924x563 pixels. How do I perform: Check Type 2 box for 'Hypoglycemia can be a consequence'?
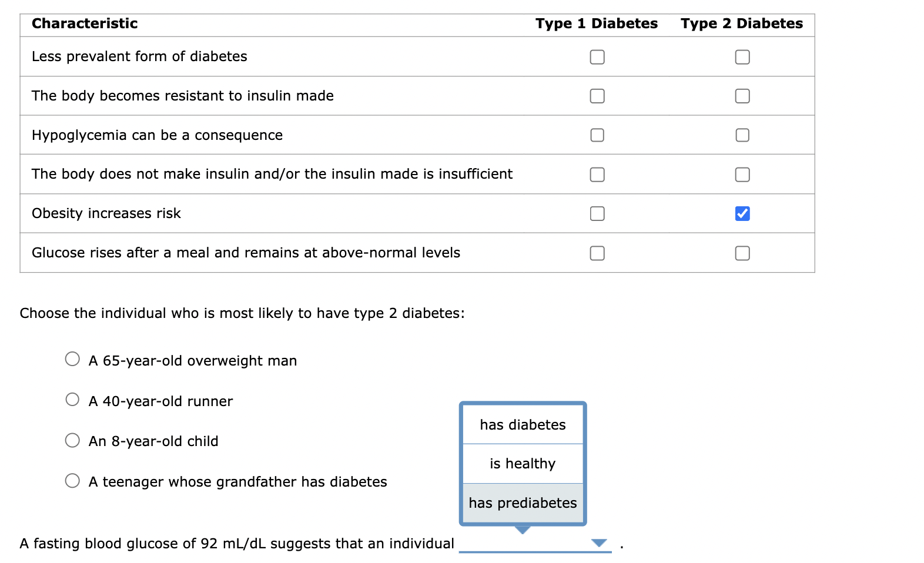point(742,135)
